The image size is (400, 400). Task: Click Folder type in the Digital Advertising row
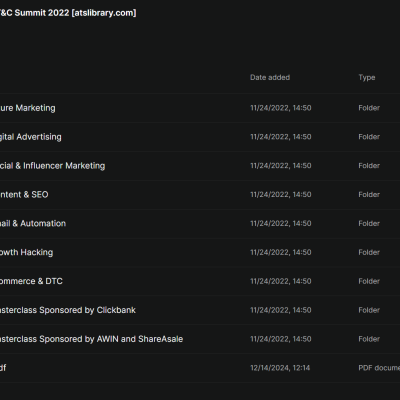click(369, 137)
